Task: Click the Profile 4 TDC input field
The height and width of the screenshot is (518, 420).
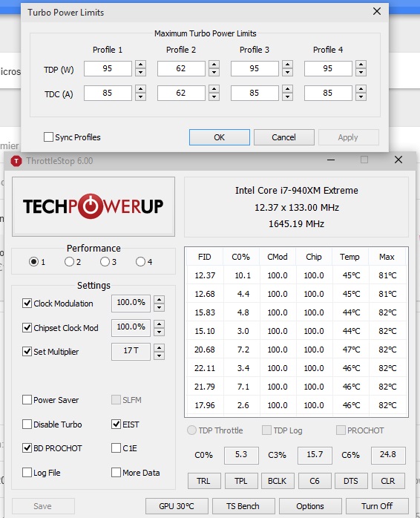Action: click(328, 93)
